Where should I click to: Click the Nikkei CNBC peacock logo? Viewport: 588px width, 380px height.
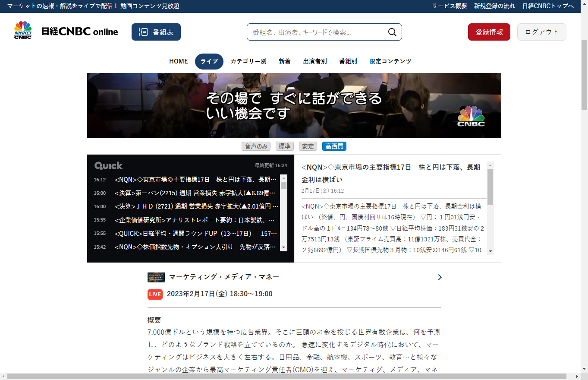click(23, 30)
